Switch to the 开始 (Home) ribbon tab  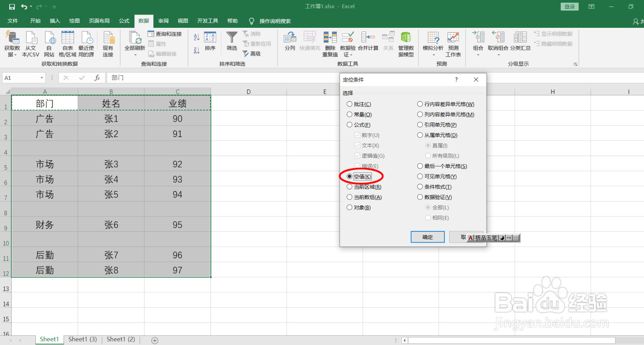point(35,21)
